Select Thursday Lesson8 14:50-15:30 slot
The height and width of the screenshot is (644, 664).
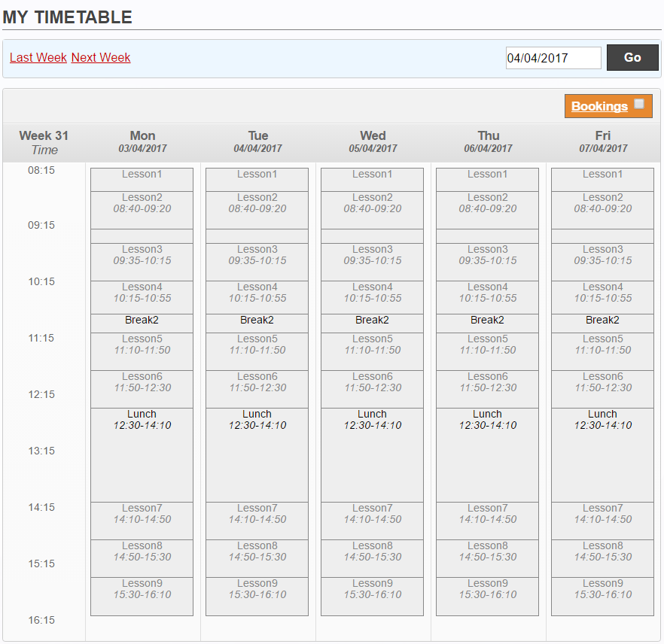tap(487, 558)
